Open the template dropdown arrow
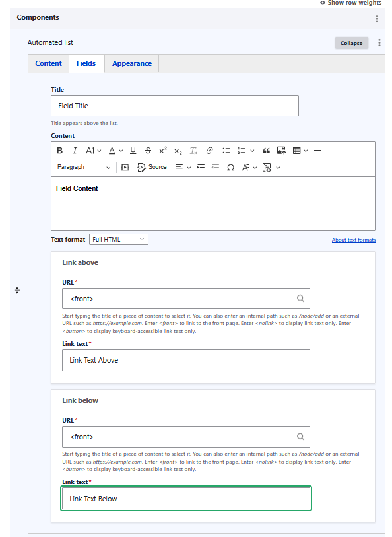This screenshot has height=537, width=392. tap(278, 168)
